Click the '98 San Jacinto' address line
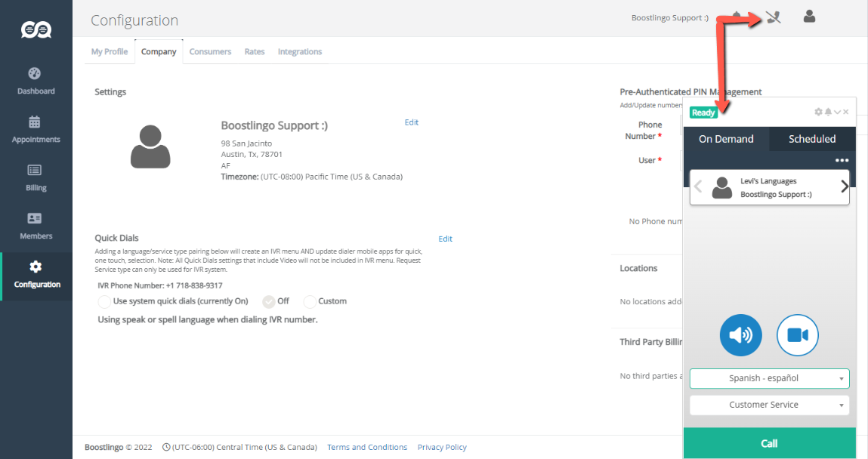868x459 pixels. point(246,143)
